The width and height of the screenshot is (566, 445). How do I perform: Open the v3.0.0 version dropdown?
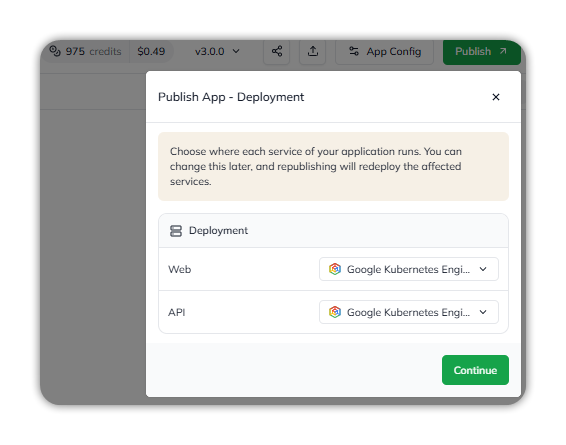[217, 51]
